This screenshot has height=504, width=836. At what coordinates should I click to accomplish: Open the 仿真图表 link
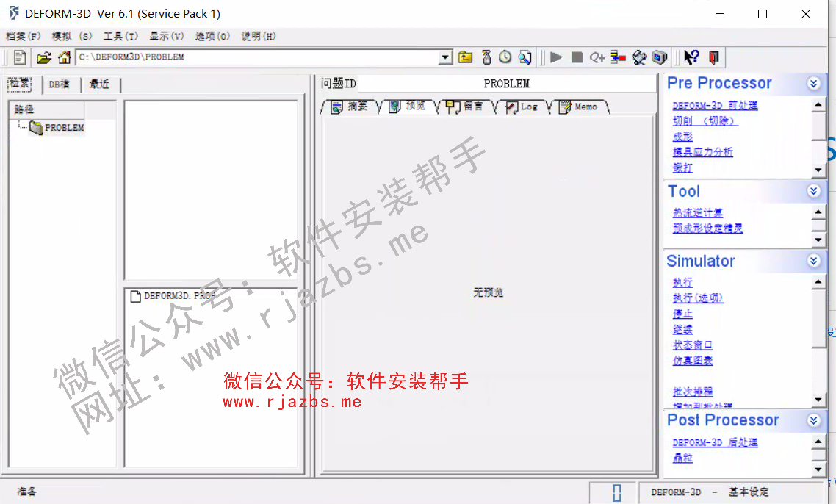[693, 361]
